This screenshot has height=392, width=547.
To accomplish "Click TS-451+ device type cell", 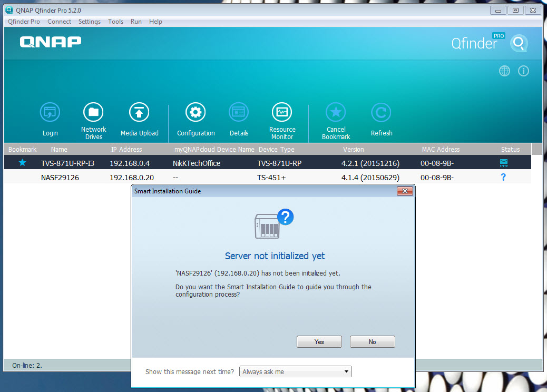I will point(271,178).
